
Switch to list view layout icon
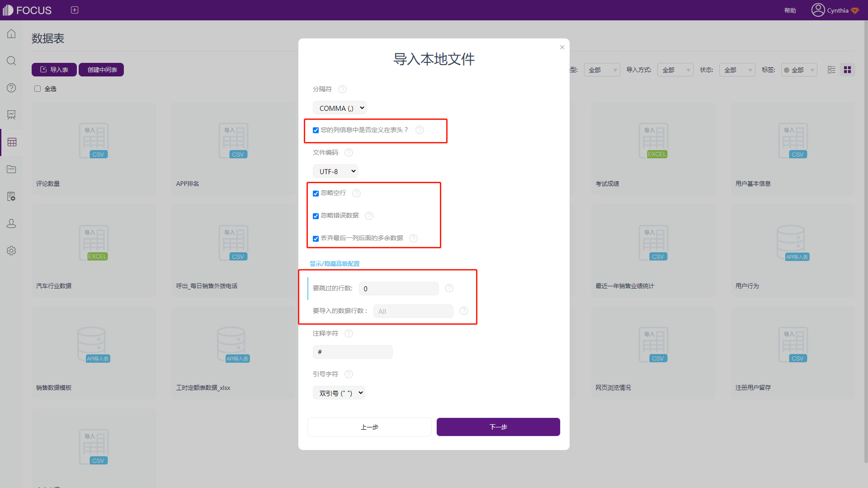pos(831,70)
